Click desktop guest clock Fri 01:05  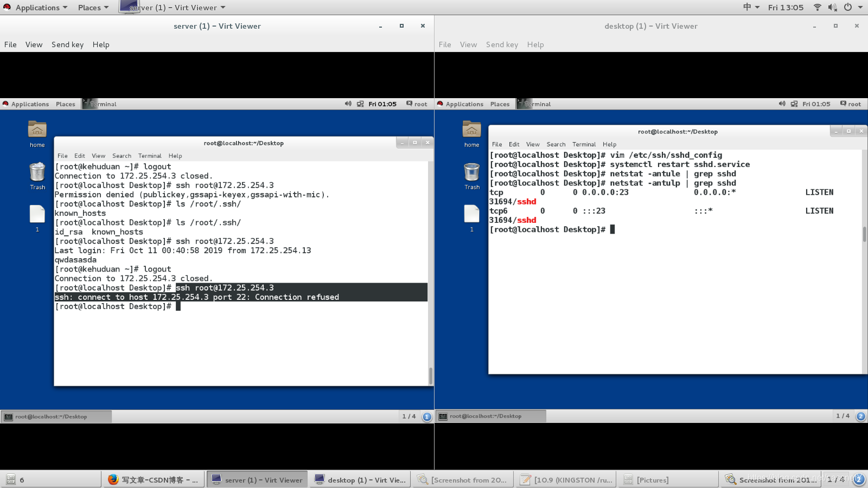point(816,104)
